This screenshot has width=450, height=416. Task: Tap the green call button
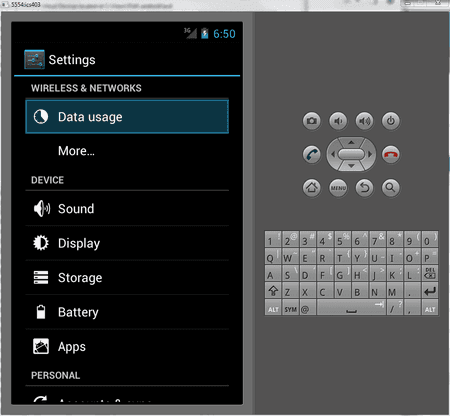(x=311, y=154)
